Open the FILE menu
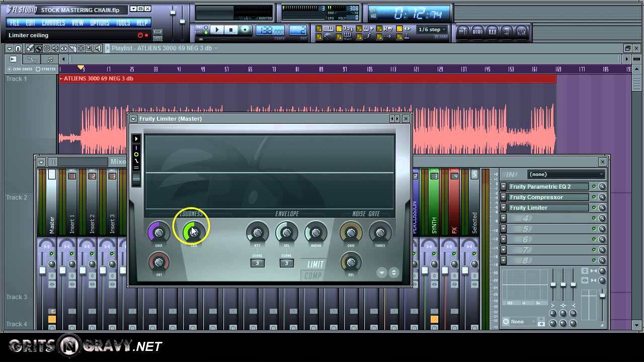Screen dimensions: 644x362 point(15,23)
